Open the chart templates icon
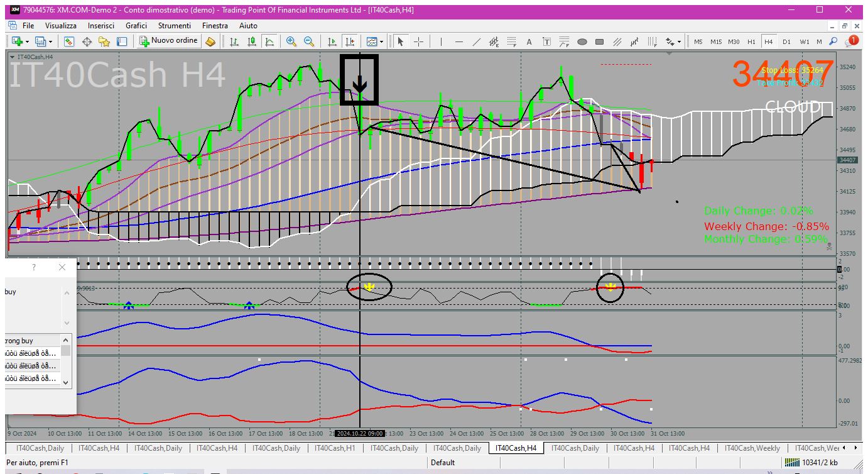 click(371, 41)
